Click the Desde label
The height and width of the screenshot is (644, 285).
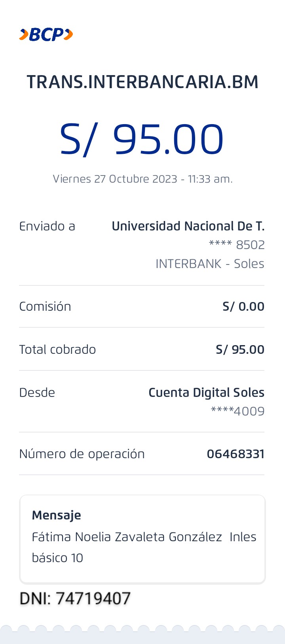tap(37, 393)
